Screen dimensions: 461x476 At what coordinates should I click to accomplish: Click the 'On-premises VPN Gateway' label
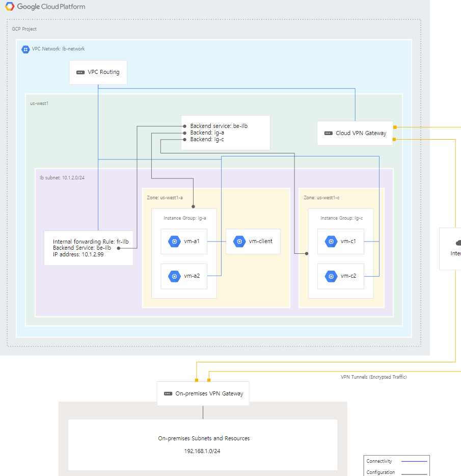coord(209,394)
